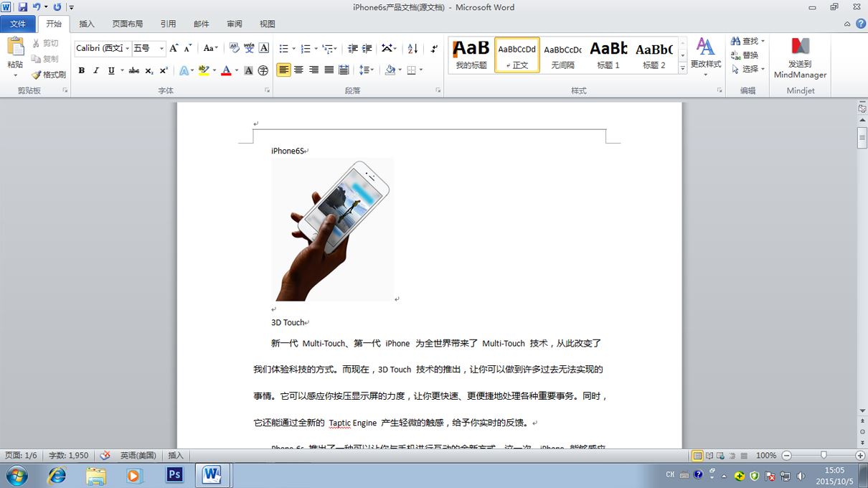The height and width of the screenshot is (488, 868).
Task: Toggle Align Left paragraph alignment
Action: (x=283, y=70)
